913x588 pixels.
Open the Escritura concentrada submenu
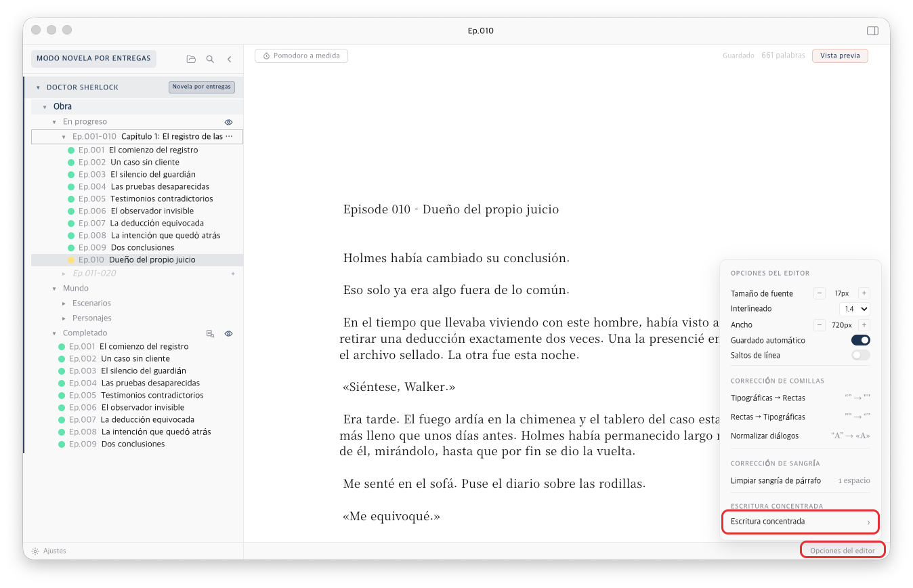click(x=801, y=522)
